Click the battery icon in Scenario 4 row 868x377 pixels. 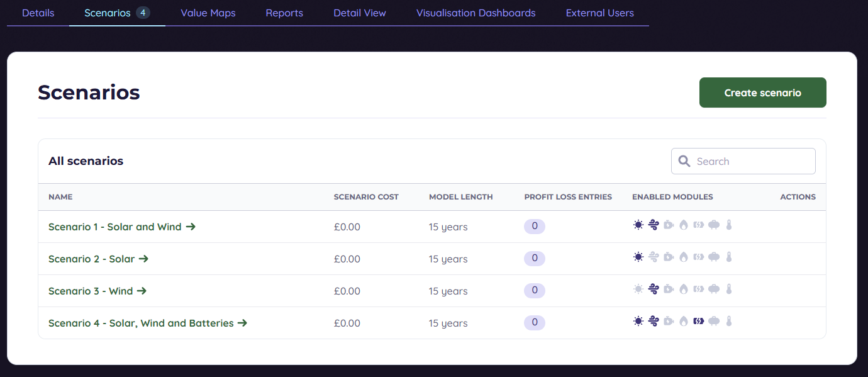(699, 322)
